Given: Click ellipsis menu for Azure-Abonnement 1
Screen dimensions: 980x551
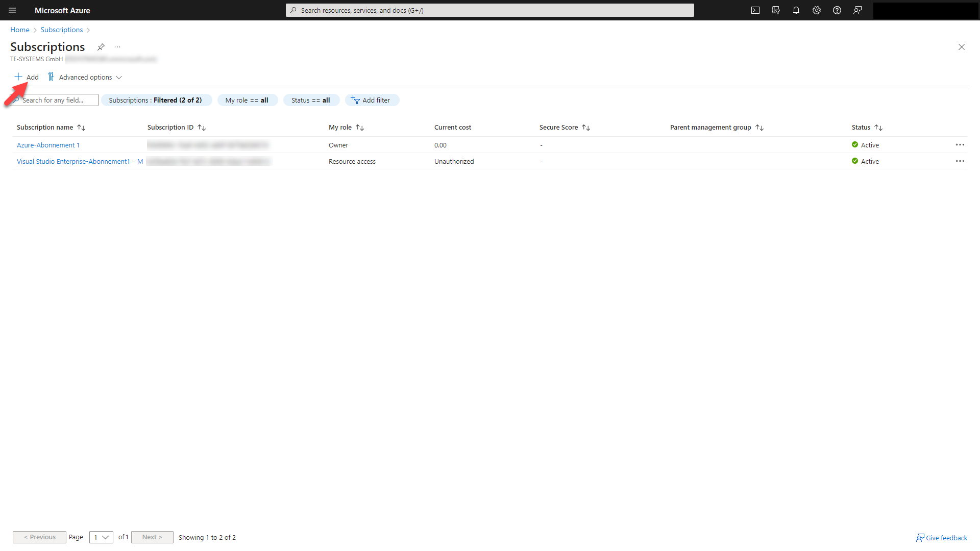Looking at the screenshot, I should (x=960, y=145).
